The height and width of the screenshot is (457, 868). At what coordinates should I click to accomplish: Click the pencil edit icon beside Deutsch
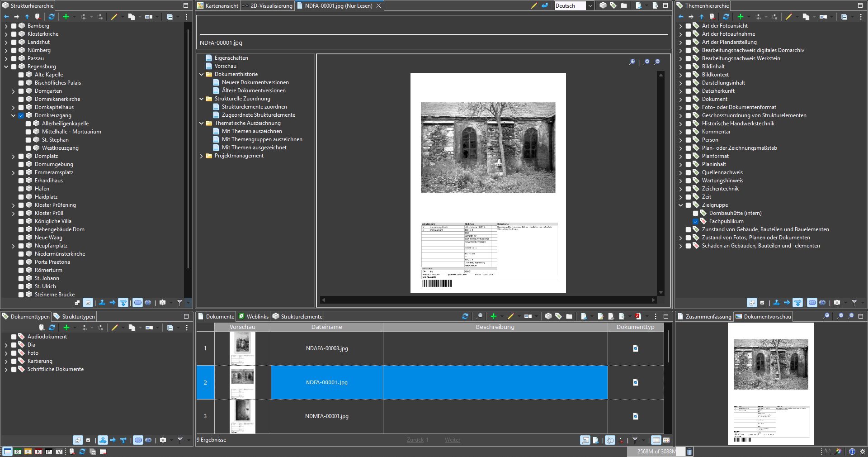pos(534,6)
